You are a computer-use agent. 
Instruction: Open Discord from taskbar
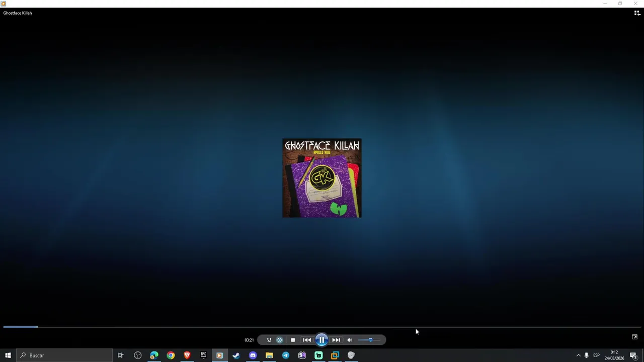[253, 355]
